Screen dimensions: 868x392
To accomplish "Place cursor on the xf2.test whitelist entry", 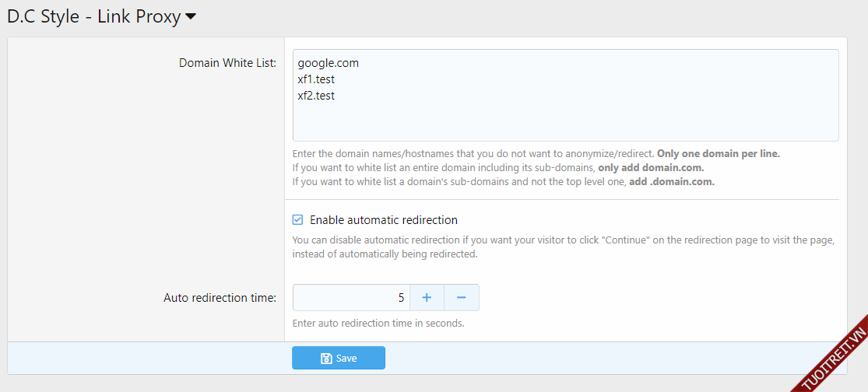I will coord(316,96).
